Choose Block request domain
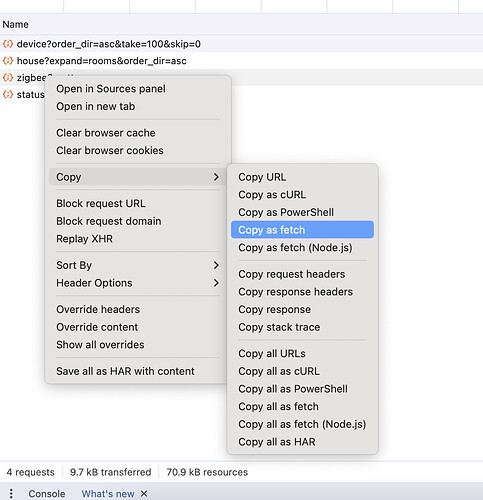 click(x=138, y=221)
